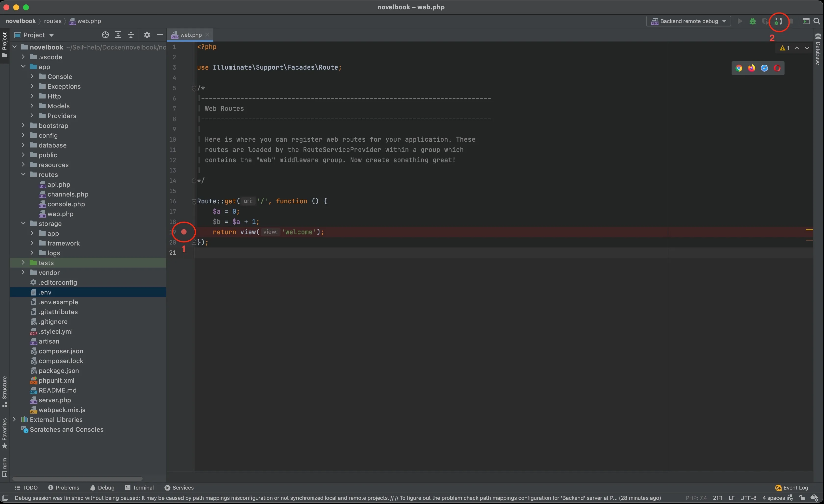Click the green Debug bug icon
The image size is (824, 504).
pos(752,21)
